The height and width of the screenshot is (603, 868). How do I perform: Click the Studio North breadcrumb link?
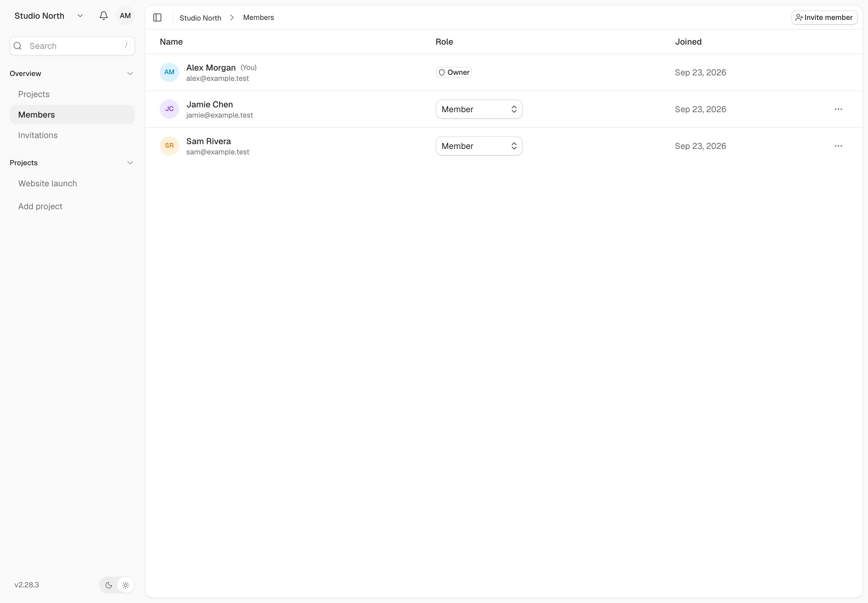[x=200, y=18]
